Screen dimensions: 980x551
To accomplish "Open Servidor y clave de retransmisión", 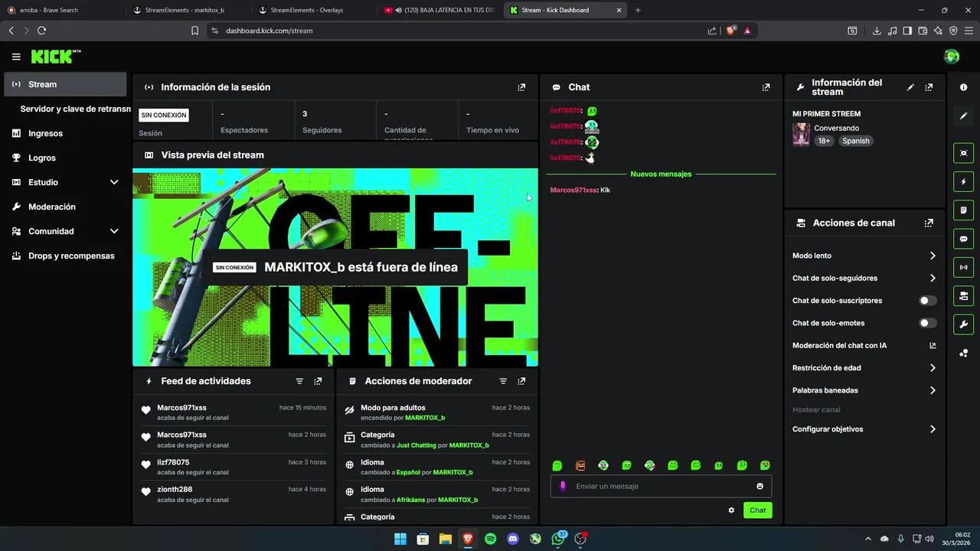I will coord(75,109).
